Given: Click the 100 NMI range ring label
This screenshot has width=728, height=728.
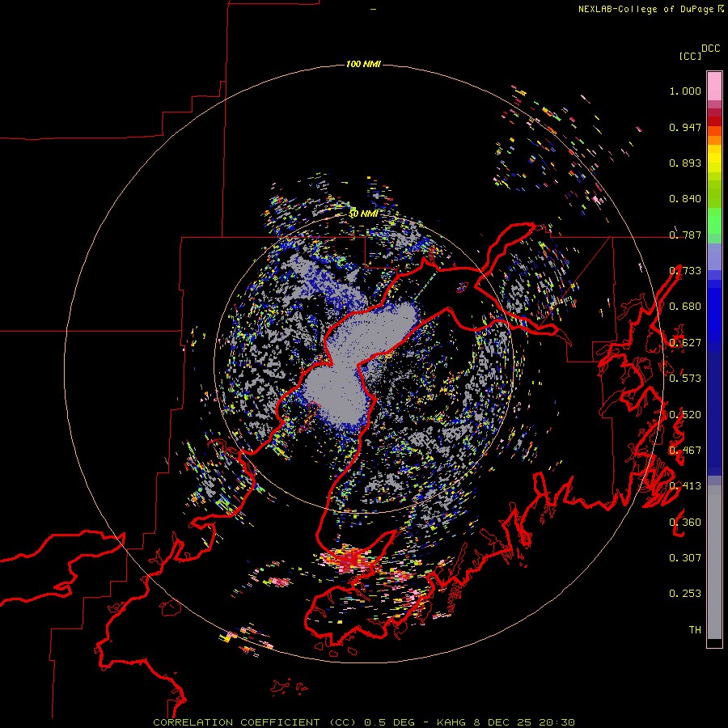Looking at the screenshot, I should point(363,64).
